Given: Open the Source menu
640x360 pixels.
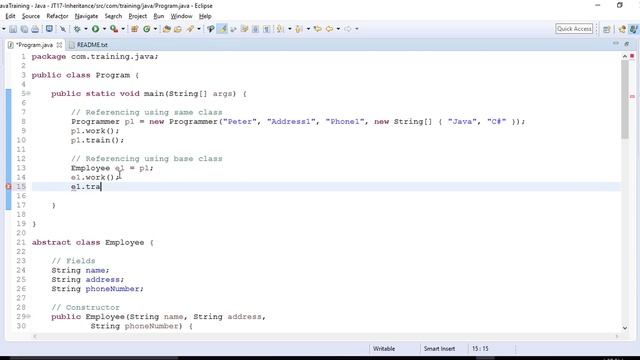Looking at the screenshot, I should [x=31, y=16].
